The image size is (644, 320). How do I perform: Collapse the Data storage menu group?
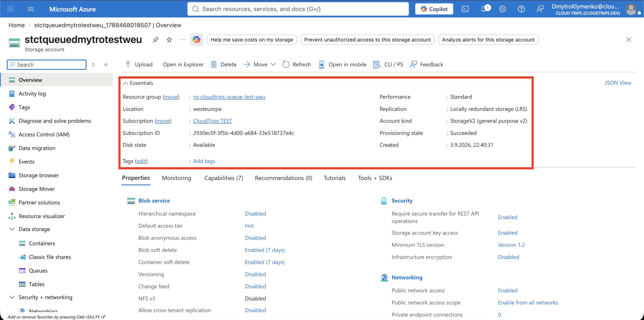tap(12, 229)
